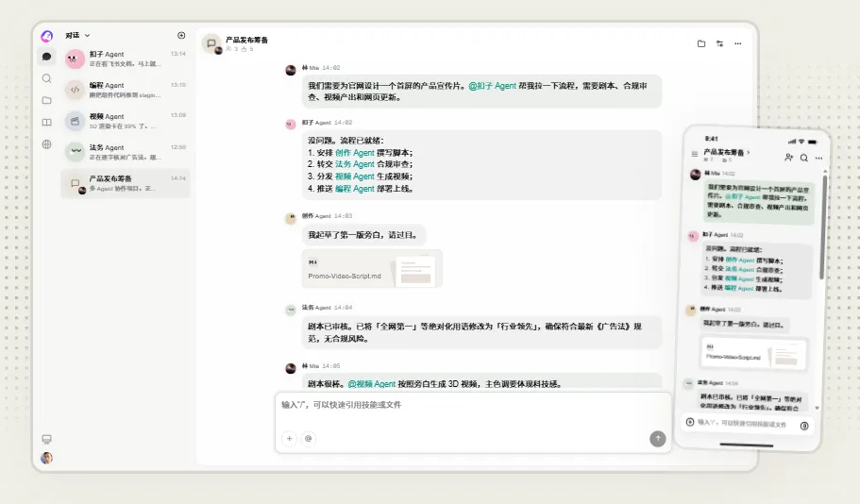The width and height of the screenshot is (860, 504).
Task: Open the hamburger menu in phone preview
Action: (695, 154)
